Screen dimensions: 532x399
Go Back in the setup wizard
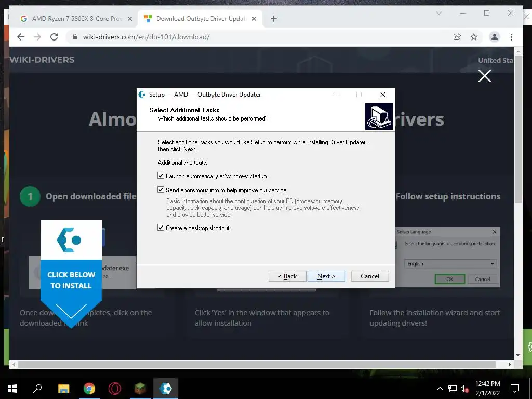point(287,276)
